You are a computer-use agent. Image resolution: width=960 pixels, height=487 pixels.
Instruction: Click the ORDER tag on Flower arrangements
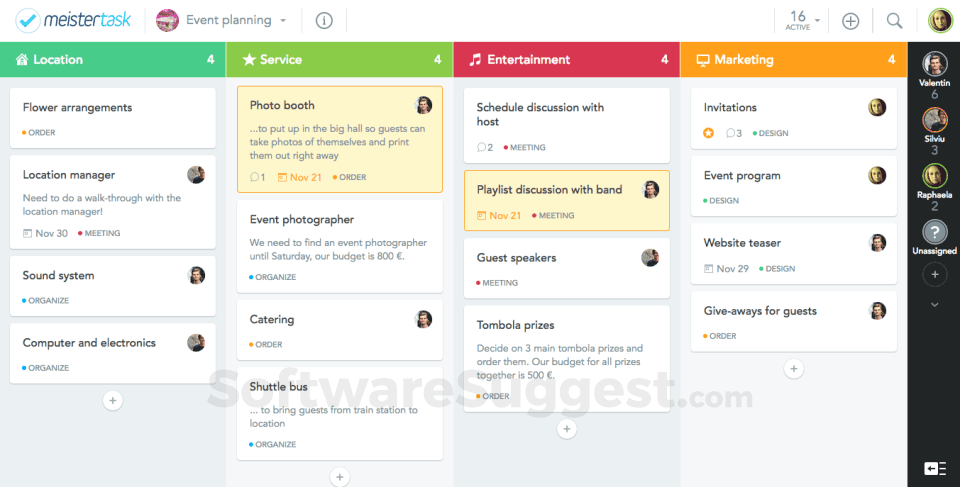(x=39, y=132)
